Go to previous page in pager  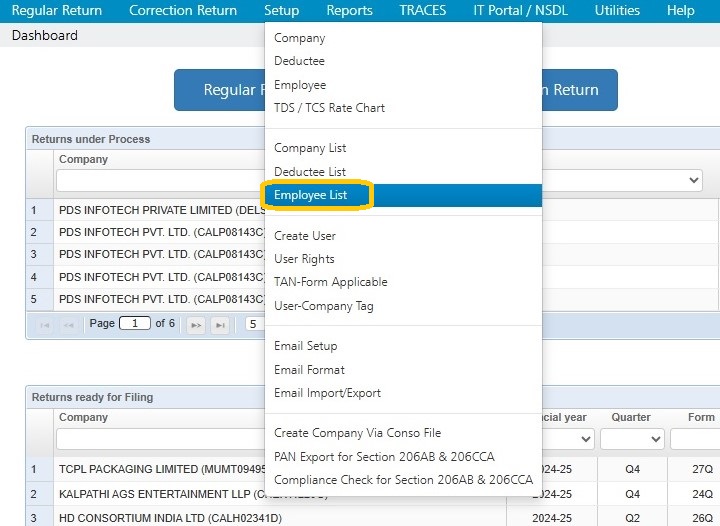click(x=68, y=325)
